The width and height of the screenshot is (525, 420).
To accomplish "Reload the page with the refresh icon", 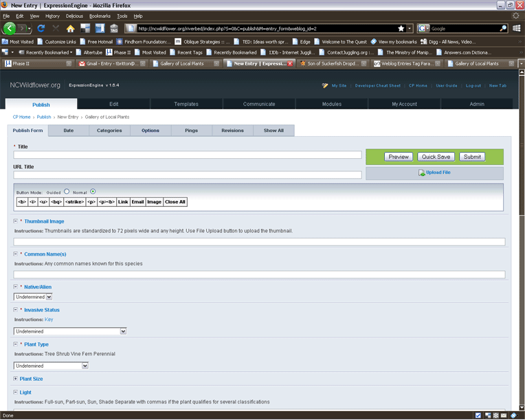I will point(41,28).
